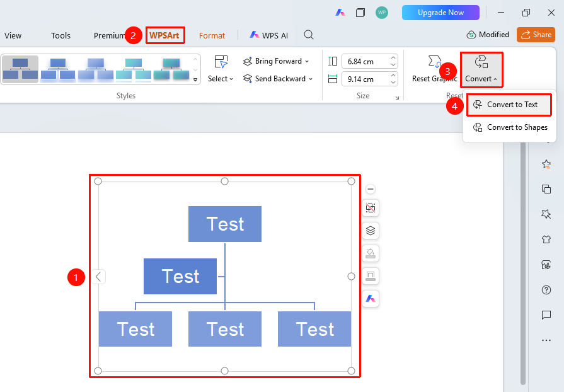Switch to the Format tab
Viewport: 564px width, 392px height.
pos(212,35)
